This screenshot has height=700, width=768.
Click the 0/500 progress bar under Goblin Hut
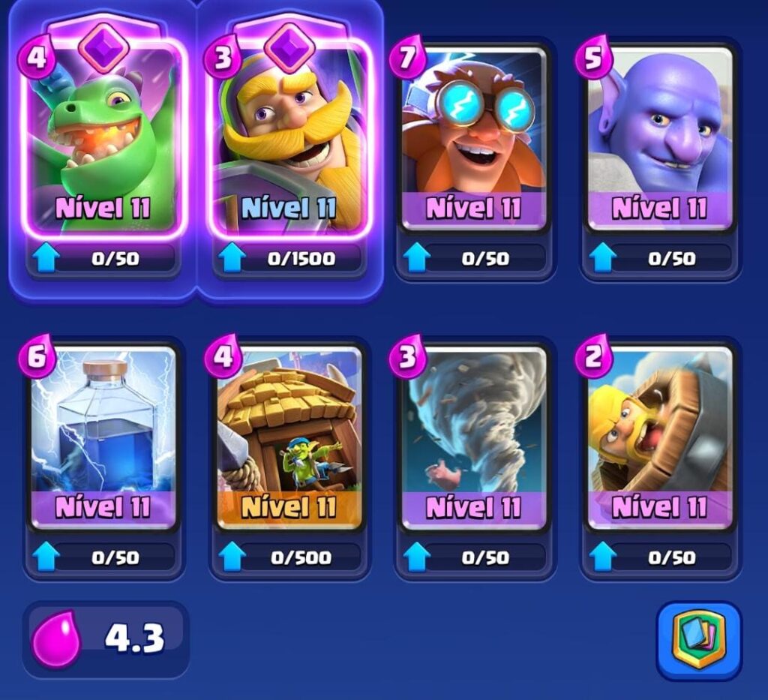[x=300, y=557]
